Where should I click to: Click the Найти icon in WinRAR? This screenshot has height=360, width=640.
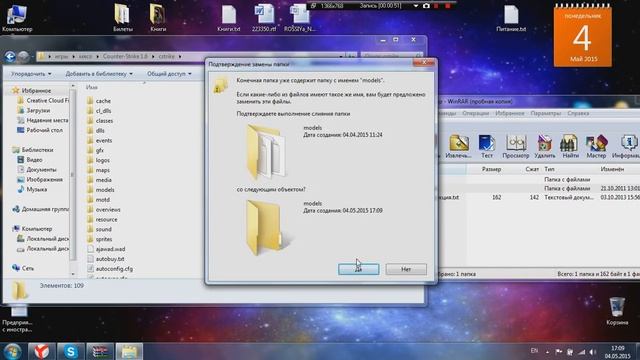[570, 147]
